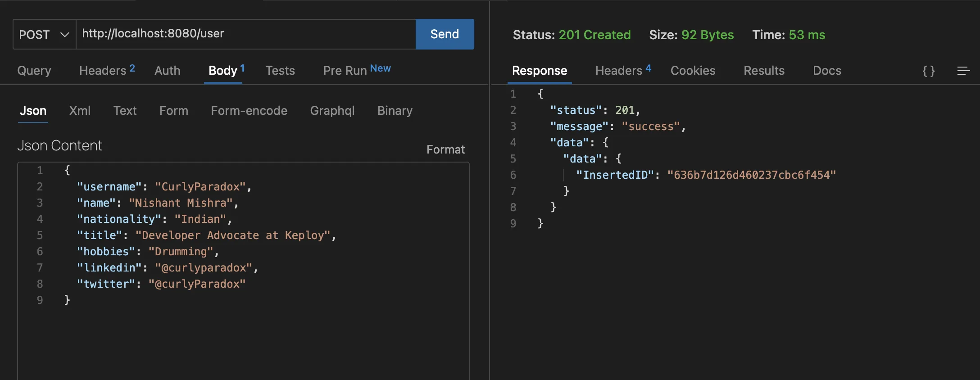Select the Body tab

tap(227, 70)
